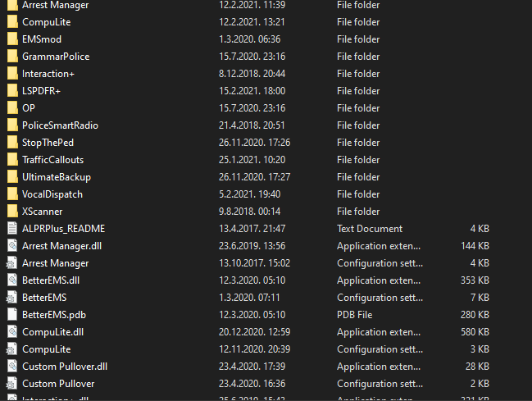Select the EMSmod folder name

tap(41, 39)
